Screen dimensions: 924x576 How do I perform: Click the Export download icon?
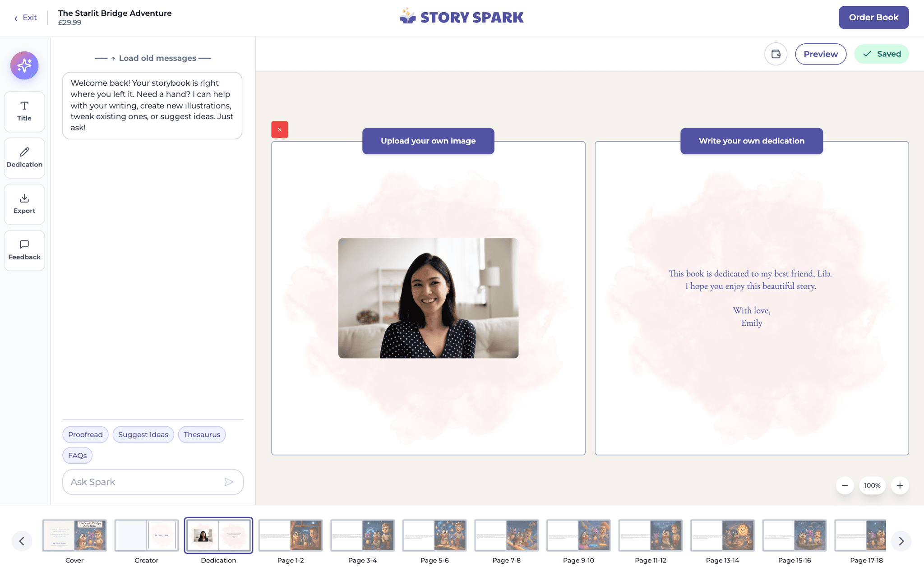pos(24,204)
